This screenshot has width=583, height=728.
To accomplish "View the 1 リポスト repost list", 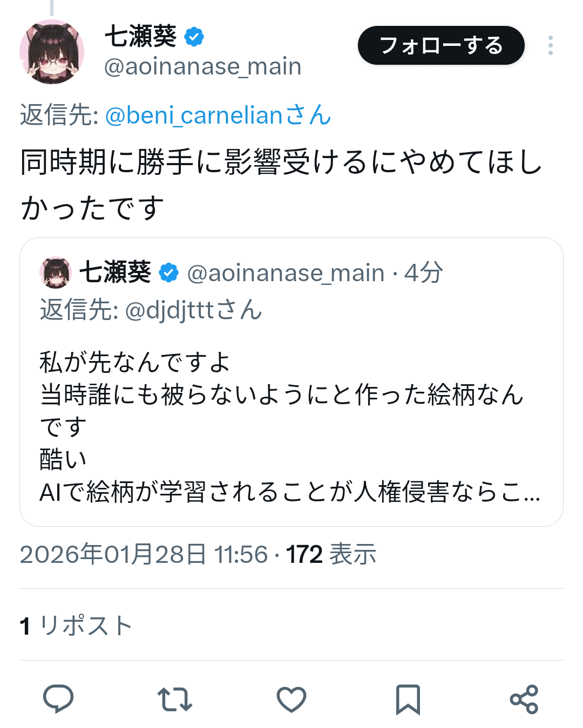I will pos(76,626).
